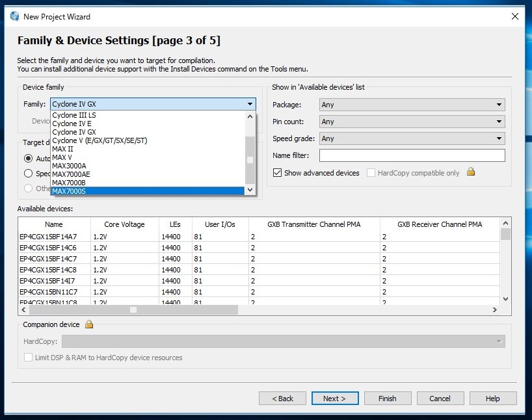Click the lock icon beside HardCopy compatible only
This screenshot has height=420, width=532.
pos(471,172)
